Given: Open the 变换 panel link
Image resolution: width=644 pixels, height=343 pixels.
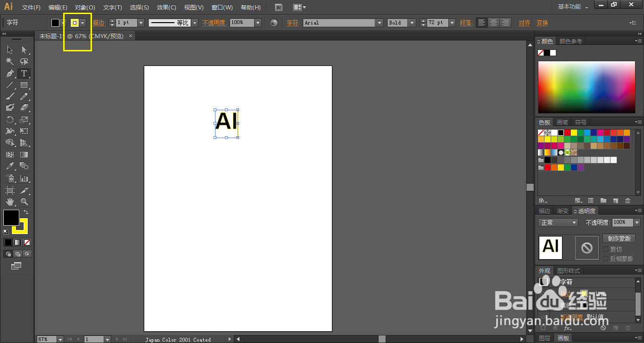Looking at the screenshot, I should point(542,23).
